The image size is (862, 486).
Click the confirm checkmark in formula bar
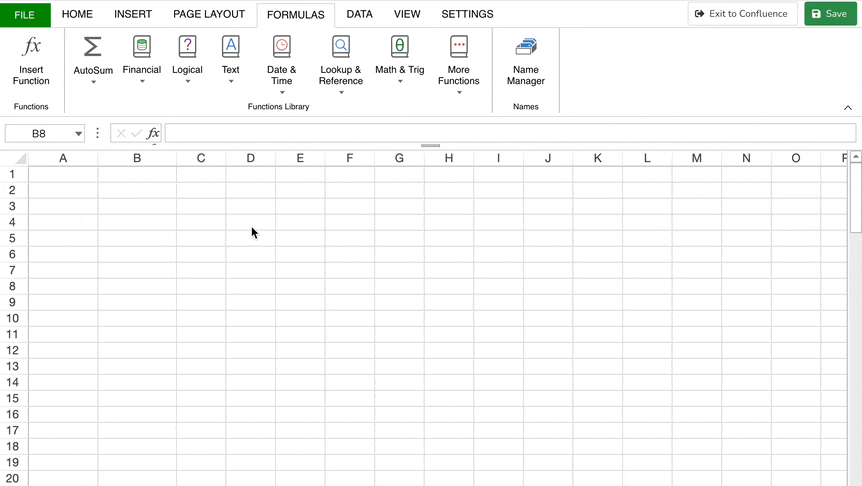pyautogui.click(x=136, y=133)
